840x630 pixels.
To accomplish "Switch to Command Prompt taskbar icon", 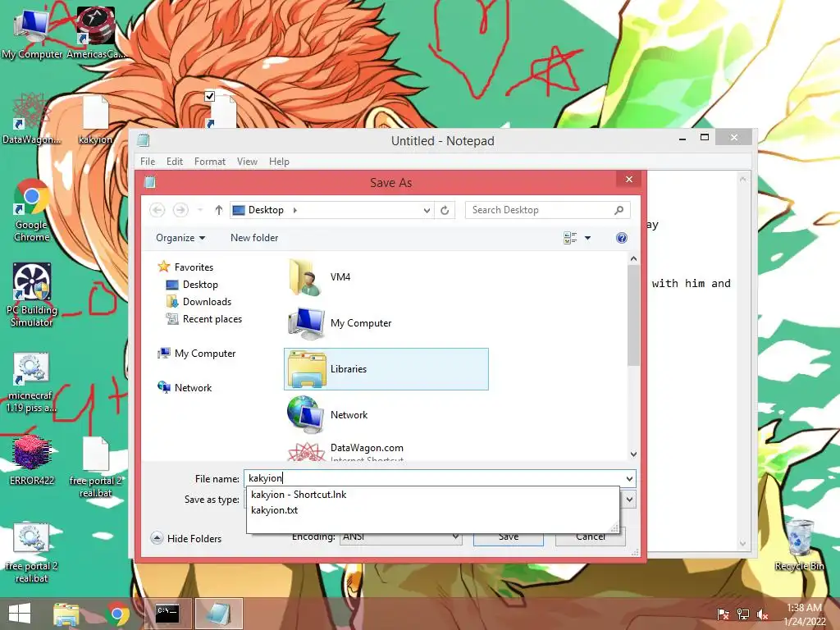I will [x=167, y=614].
